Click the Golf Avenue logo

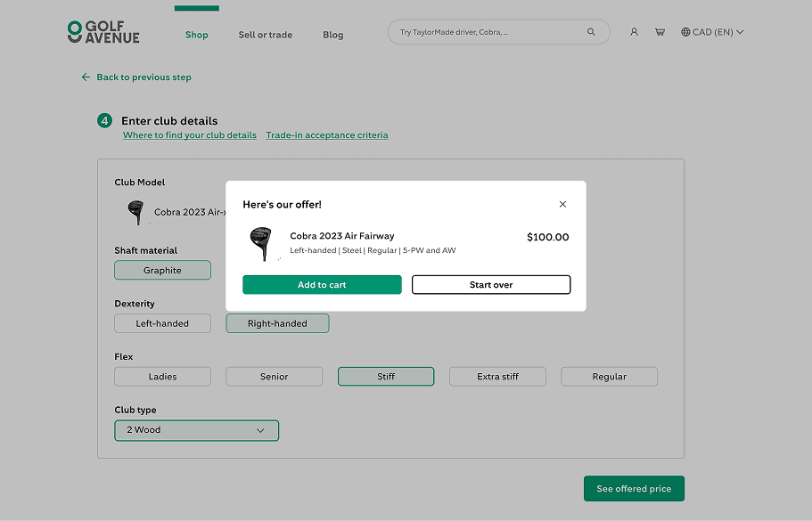[103, 32]
